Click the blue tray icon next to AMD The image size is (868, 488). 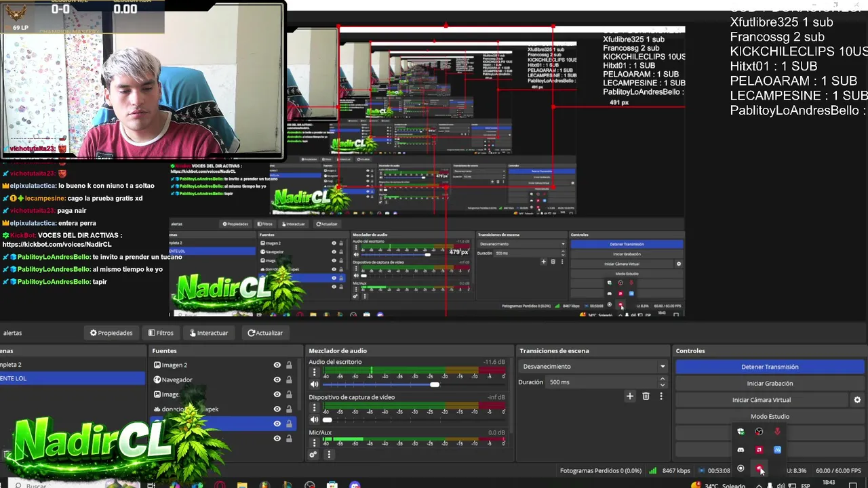point(777,450)
